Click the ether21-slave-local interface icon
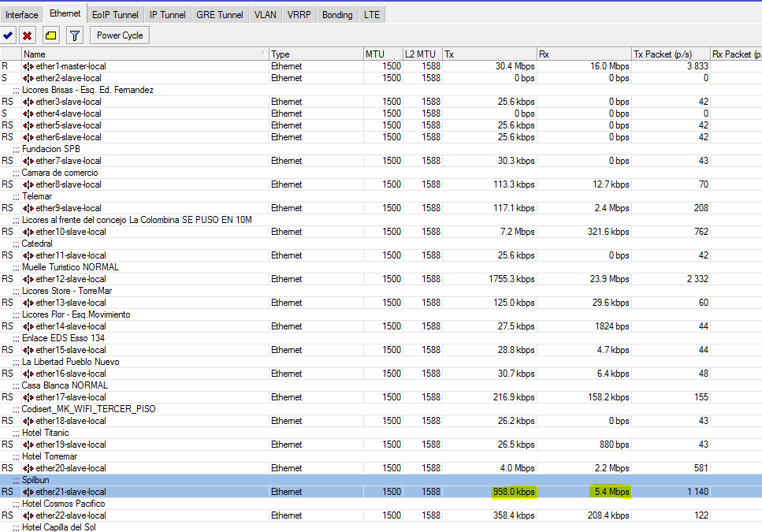 pyautogui.click(x=28, y=492)
